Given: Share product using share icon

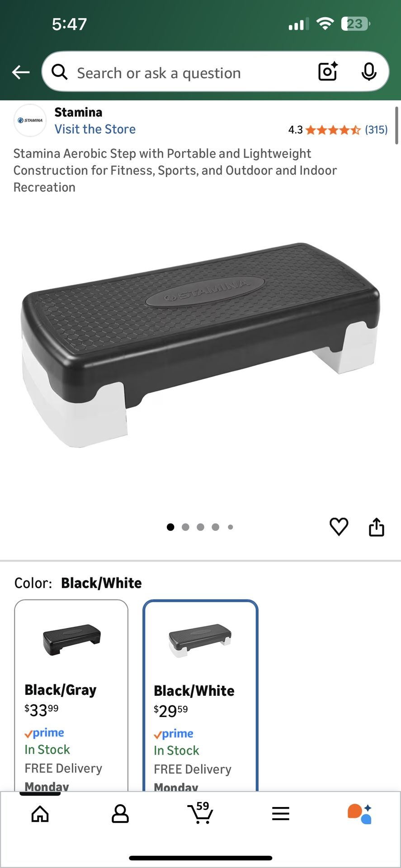Looking at the screenshot, I should [x=376, y=527].
